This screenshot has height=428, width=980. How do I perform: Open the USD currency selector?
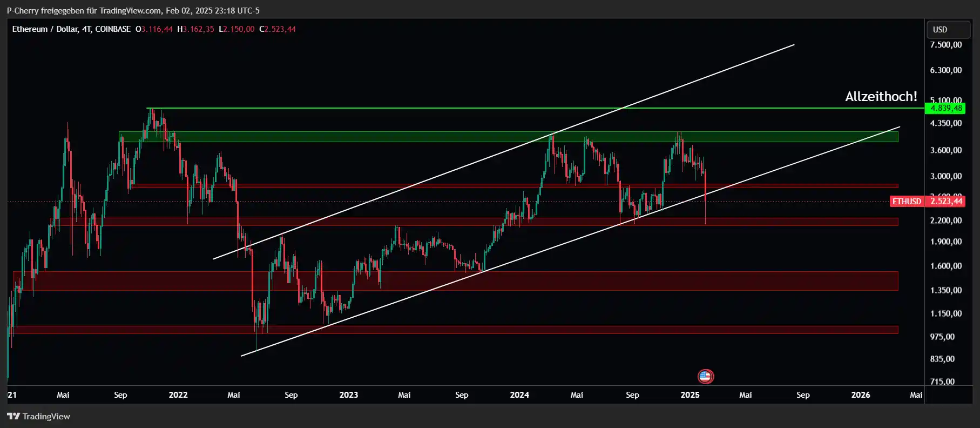coord(948,30)
